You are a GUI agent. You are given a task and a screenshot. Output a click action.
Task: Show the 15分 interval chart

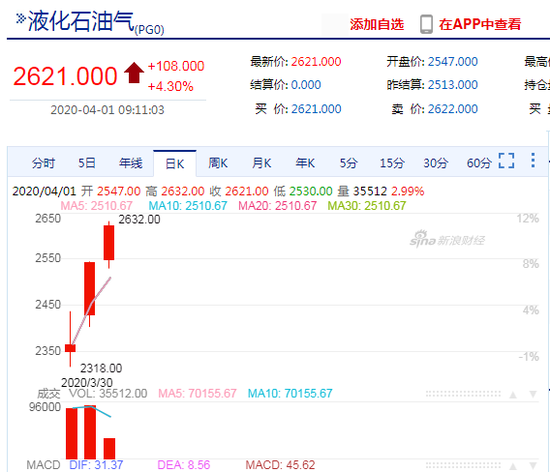point(392,163)
